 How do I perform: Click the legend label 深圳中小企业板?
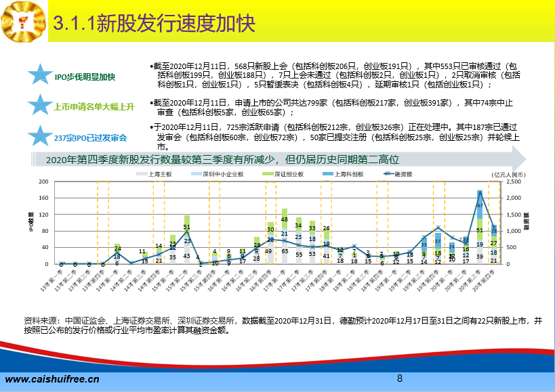223,174
